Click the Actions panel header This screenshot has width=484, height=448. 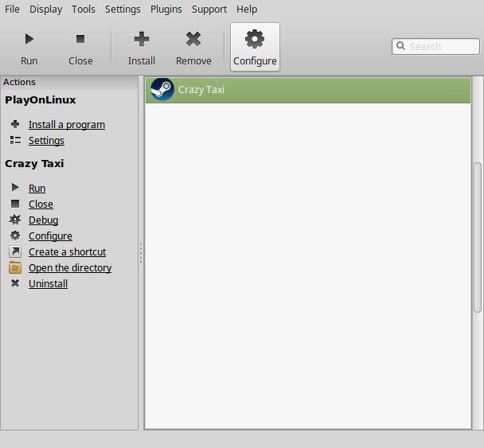(69, 82)
